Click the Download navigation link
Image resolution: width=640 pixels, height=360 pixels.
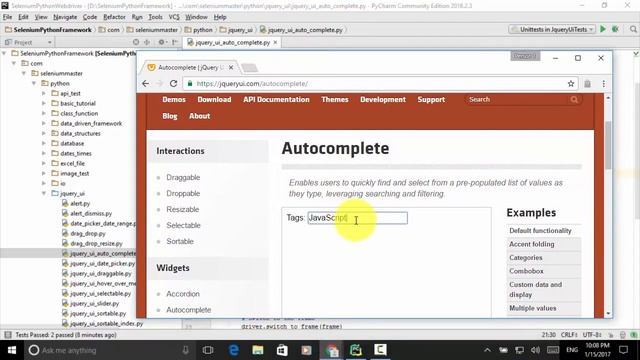point(214,100)
